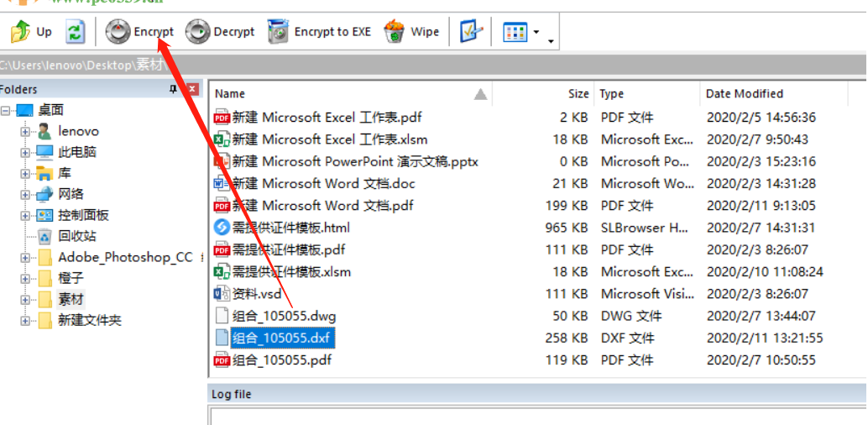Expand the lenovo tree node
Image resolution: width=868 pixels, height=425 pixels.
[25, 132]
